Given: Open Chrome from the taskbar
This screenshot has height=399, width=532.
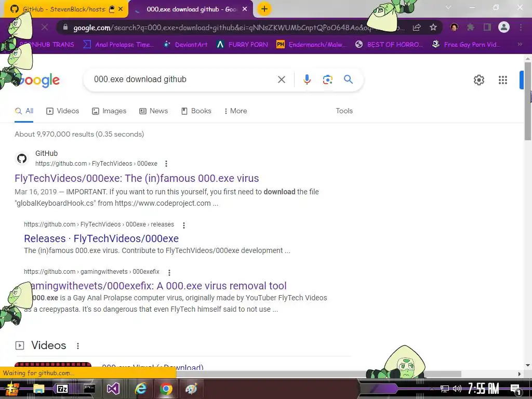Looking at the screenshot, I should click(x=166, y=389).
